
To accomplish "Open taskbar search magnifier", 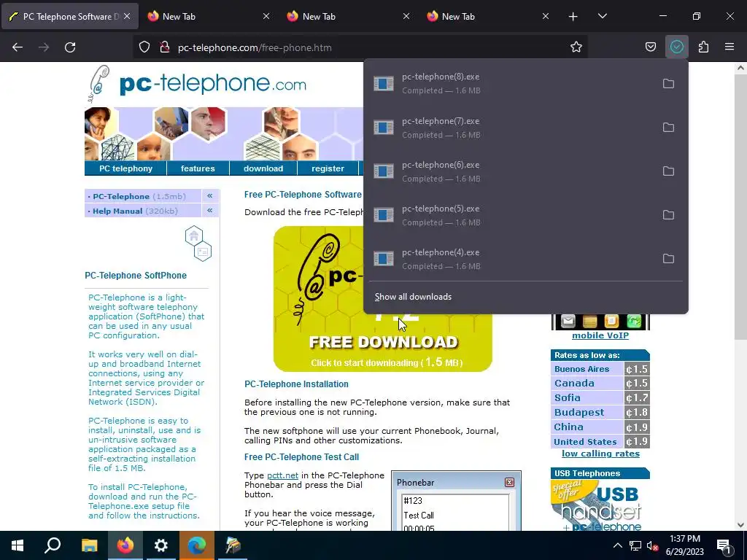I will pos(53,545).
